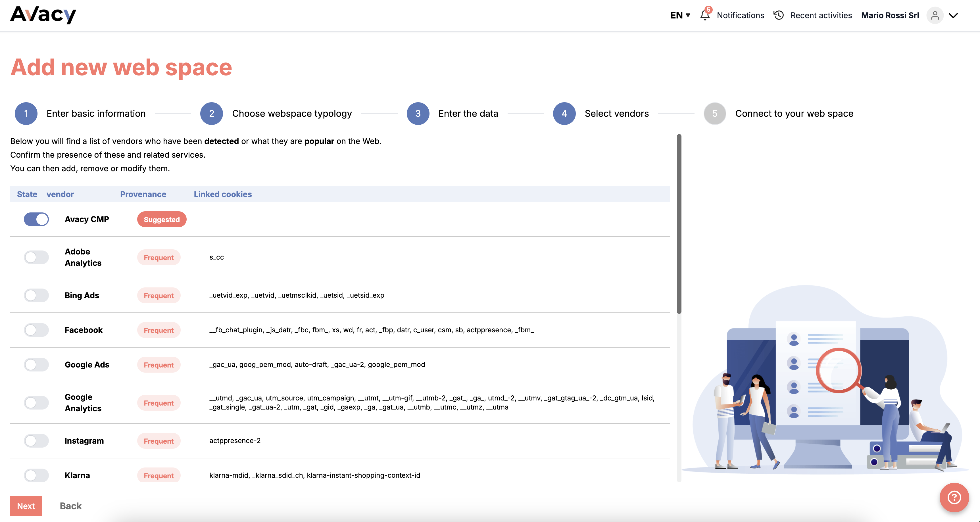Click the Bing Ads _uetvid_exp cookies list
The image size is (980, 522).
coord(297,295)
